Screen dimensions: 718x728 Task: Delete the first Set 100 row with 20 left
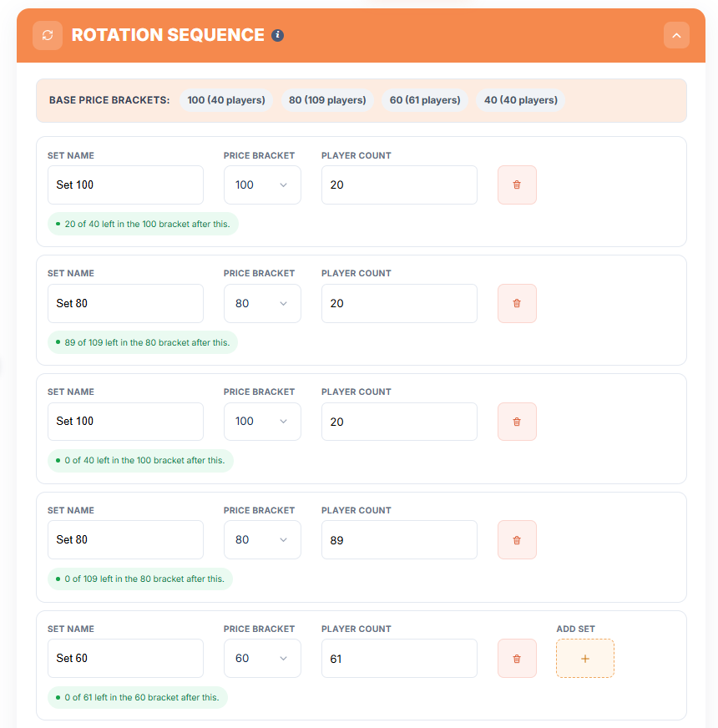[517, 185]
